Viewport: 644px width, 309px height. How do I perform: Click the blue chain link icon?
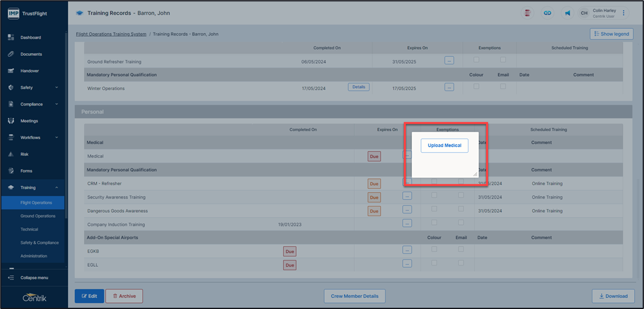point(548,13)
